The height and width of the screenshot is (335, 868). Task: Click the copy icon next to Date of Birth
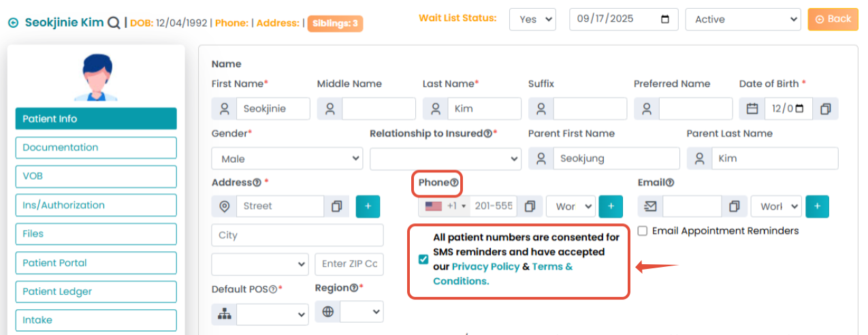click(825, 109)
